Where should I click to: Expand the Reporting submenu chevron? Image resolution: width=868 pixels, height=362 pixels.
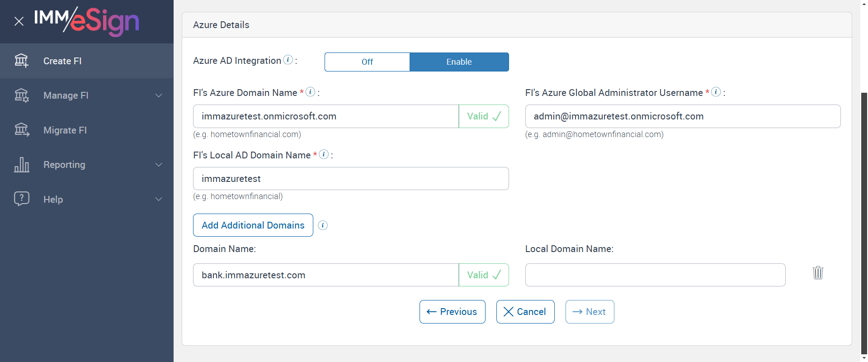click(x=159, y=165)
